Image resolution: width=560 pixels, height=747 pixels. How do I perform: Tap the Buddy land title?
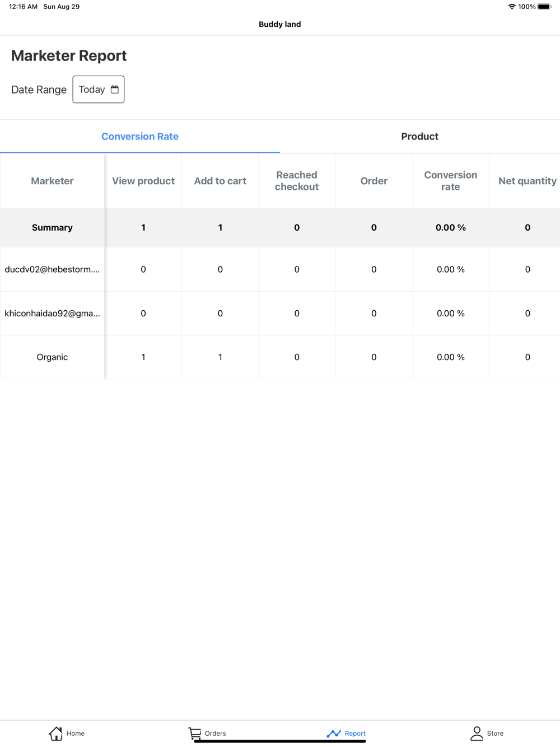pyautogui.click(x=279, y=24)
